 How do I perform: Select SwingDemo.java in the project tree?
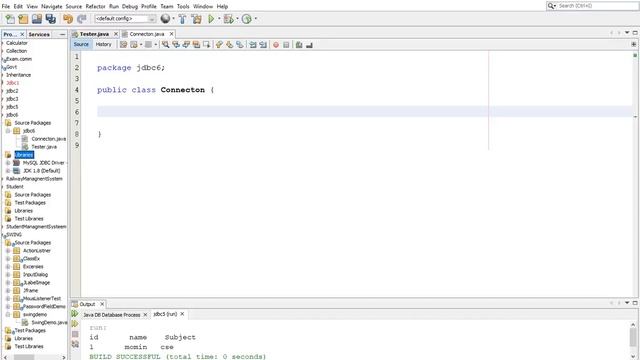[x=49, y=322]
